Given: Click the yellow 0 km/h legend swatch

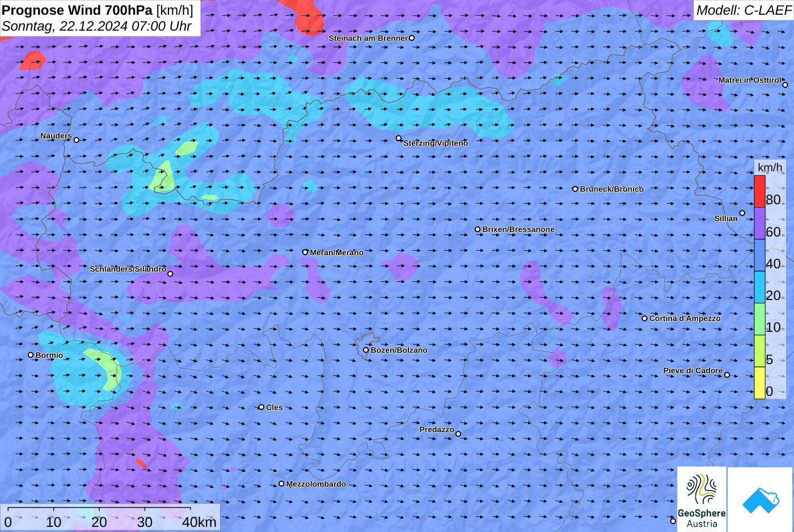Looking at the screenshot, I should tap(759, 383).
